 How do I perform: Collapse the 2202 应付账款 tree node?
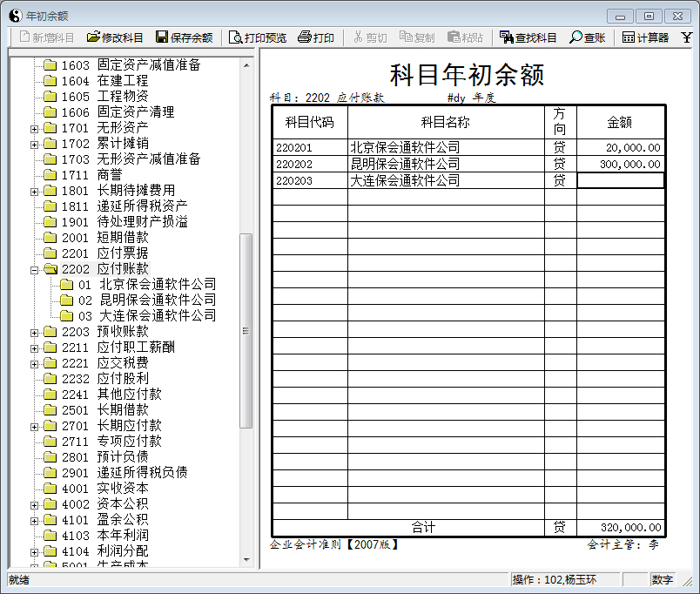click(x=35, y=269)
